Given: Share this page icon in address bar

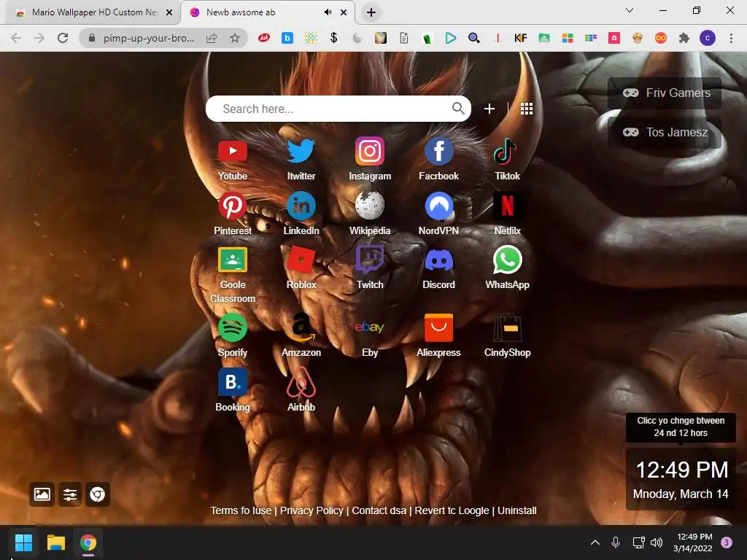Looking at the screenshot, I should (x=212, y=38).
